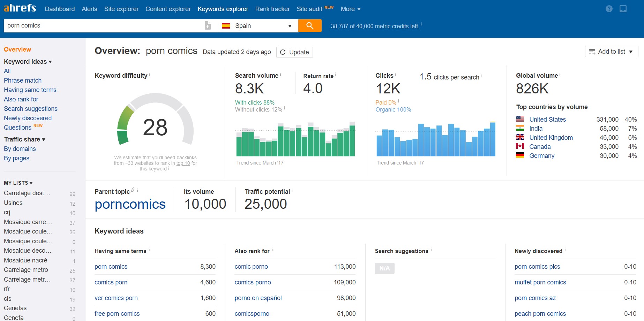This screenshot has width=644, height=321.
Task: Open Alerts in top navigation
Action: pyautogui.click(x=89, y=9)
